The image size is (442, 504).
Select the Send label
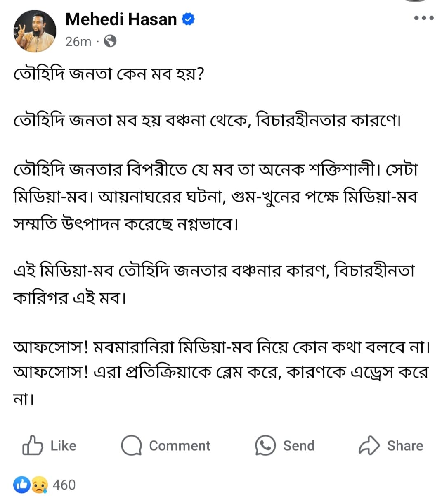tap(299, 446)
